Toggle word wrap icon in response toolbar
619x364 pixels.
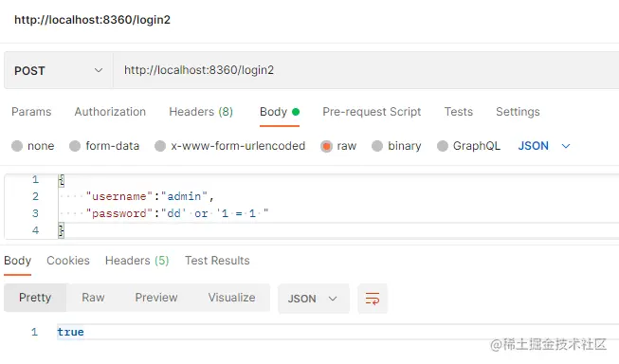(373, 299)
